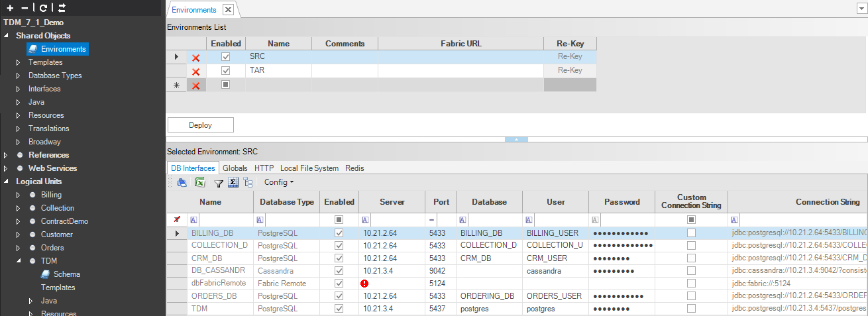The height and width of the screenshot is (316, 868).
Task: Toggle Enabled checkbox for SRC environment
Action: [225, 57]
